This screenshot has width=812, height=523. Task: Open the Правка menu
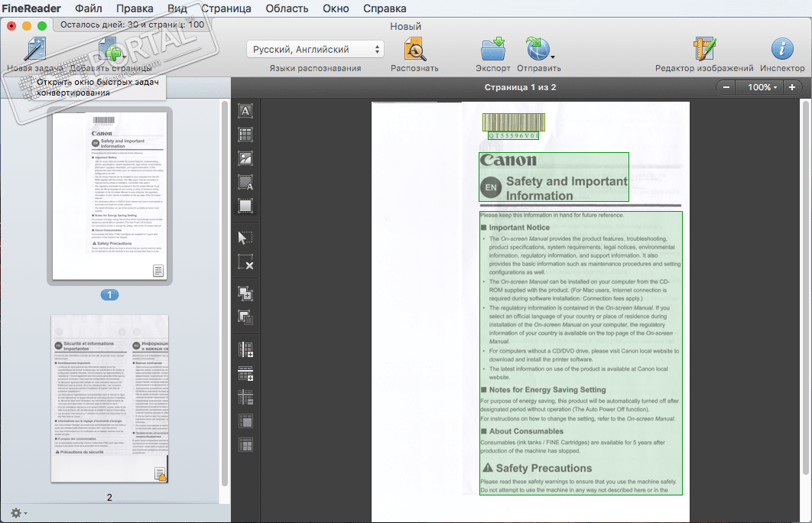[135, 8]
